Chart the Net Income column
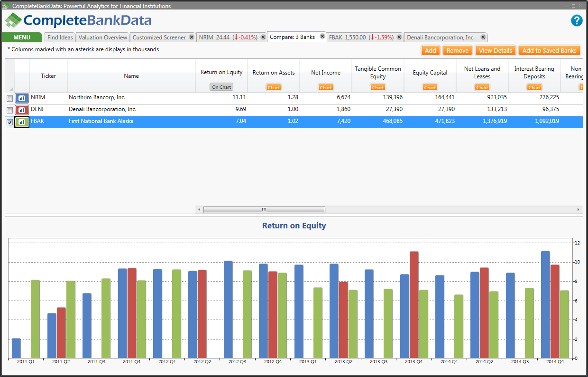 [x=326, y=87]
